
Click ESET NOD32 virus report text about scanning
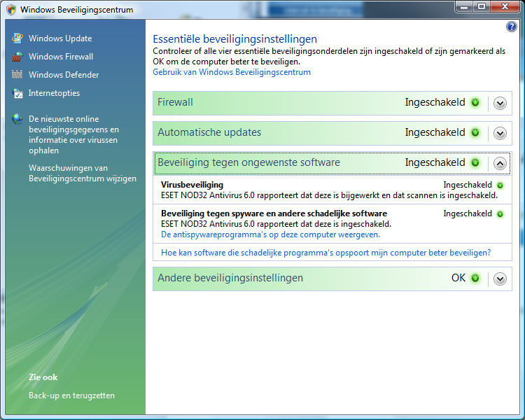tap(329, 195)
